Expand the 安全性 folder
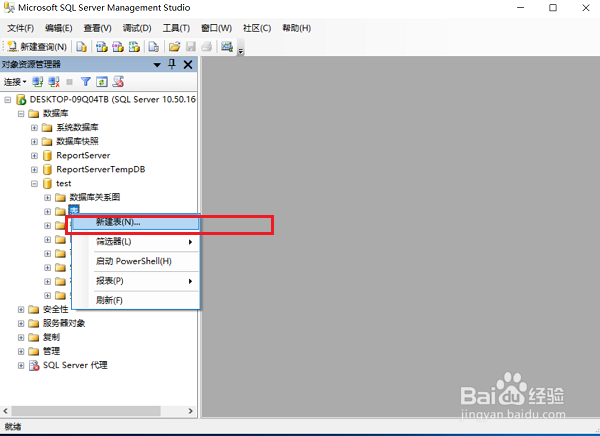The height and width of the screenshot is (436, 600). coord(21,310)
